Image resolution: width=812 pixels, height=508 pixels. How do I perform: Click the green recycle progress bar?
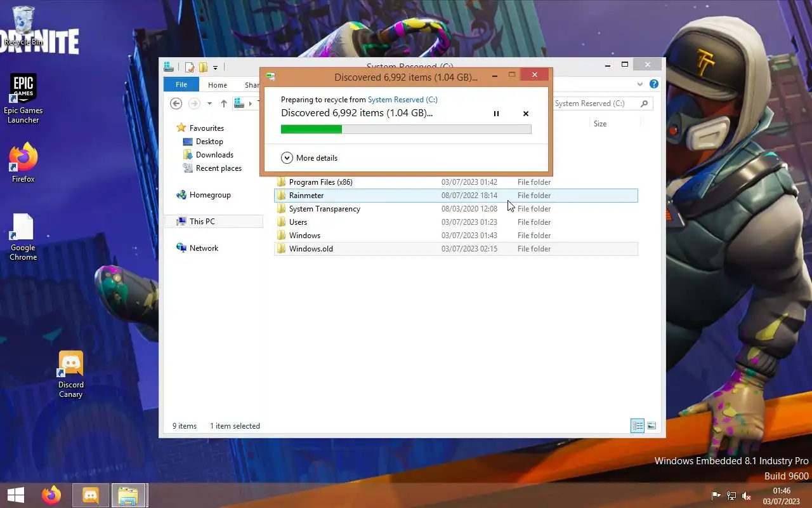tap(406, 130)
